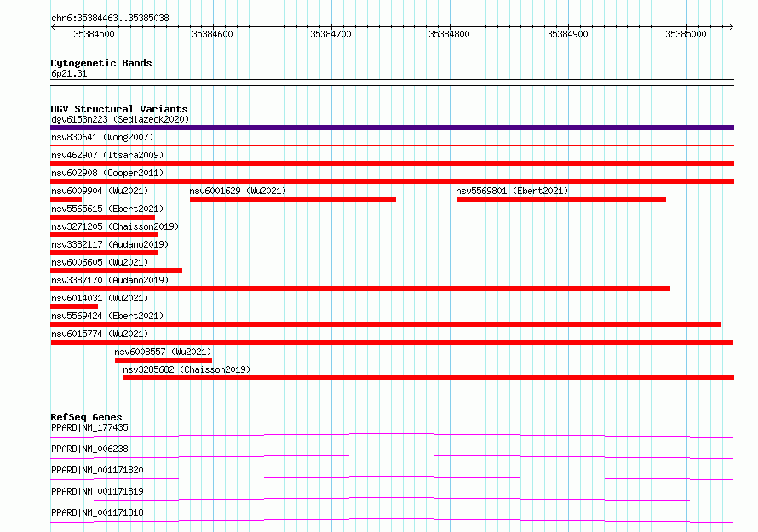Click the short red nsv6014031 bar
The image size is (758, 532).
[74, 306]
